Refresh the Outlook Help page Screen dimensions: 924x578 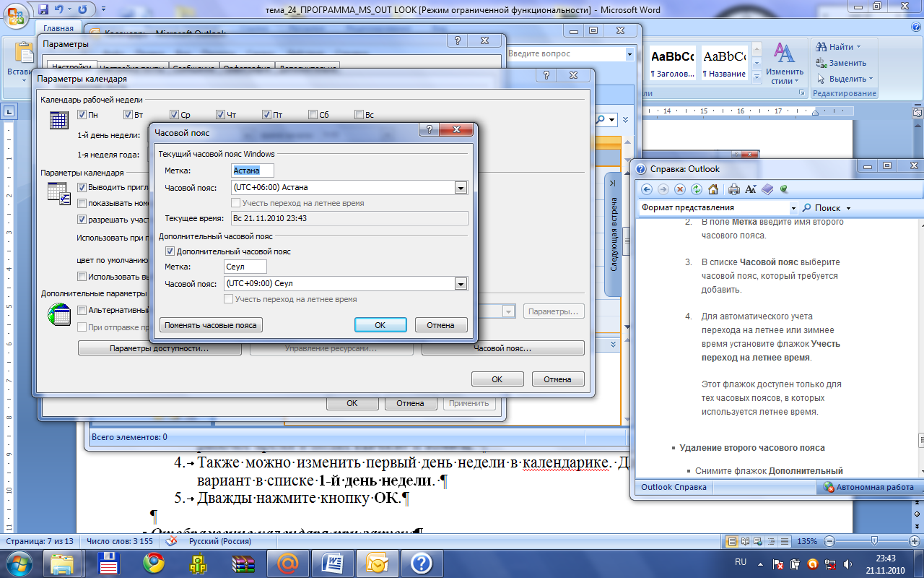click(x=697, y=189)
